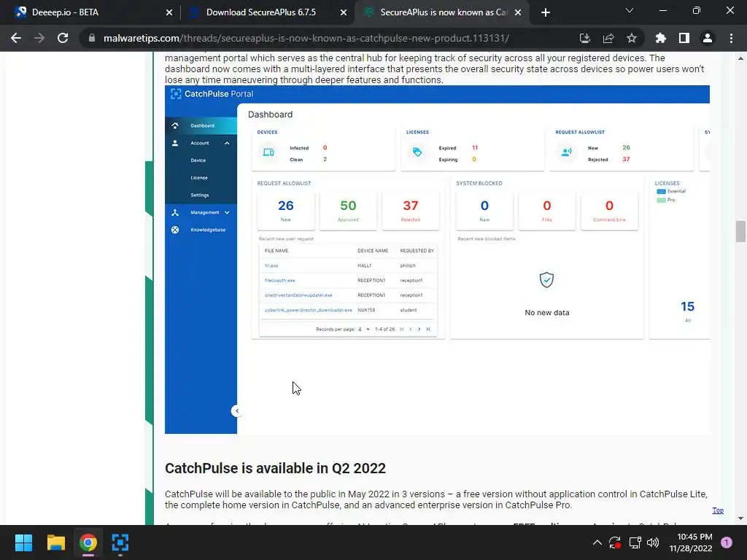Viewport: 747px width, 560px height.
Task: Click the System Blocked 0 Files card
Action: click(x=547, y=211)
